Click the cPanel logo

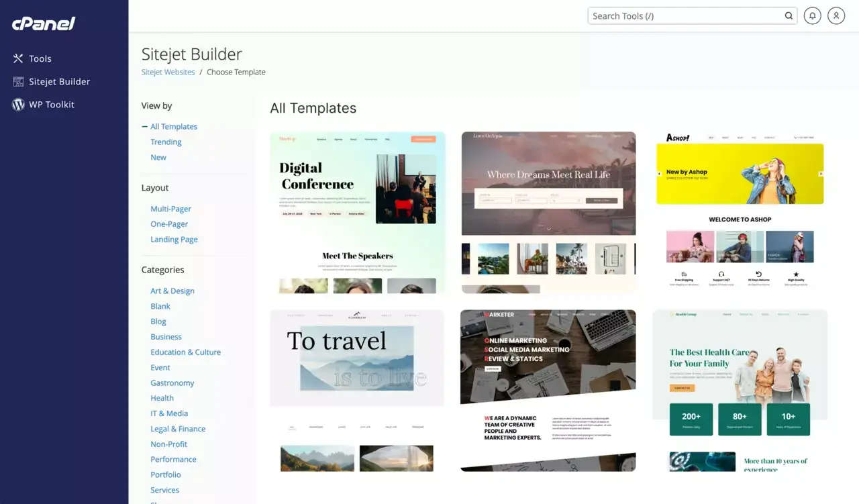point(43,23)
